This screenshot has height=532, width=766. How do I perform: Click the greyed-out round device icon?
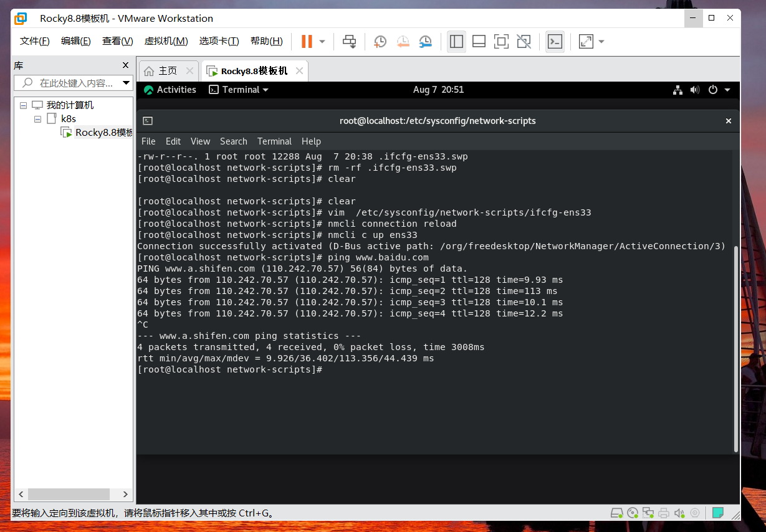pyautogui.click(x=695, y=513)
